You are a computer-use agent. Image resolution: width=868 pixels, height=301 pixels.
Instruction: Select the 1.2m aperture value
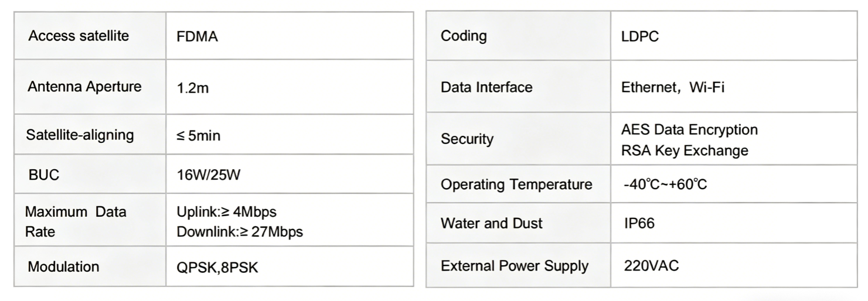click(193, 88)
